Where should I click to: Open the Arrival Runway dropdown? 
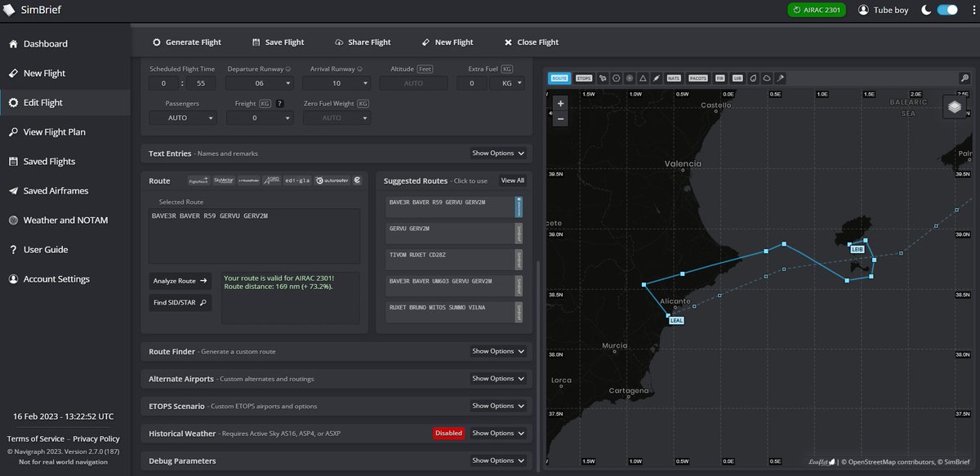click(x=336, y=82)
